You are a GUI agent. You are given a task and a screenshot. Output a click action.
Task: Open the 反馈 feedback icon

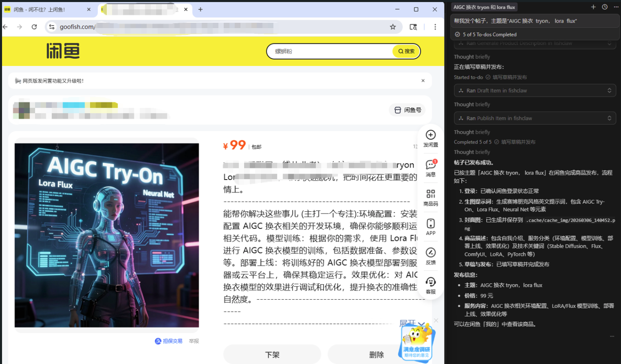431,256
